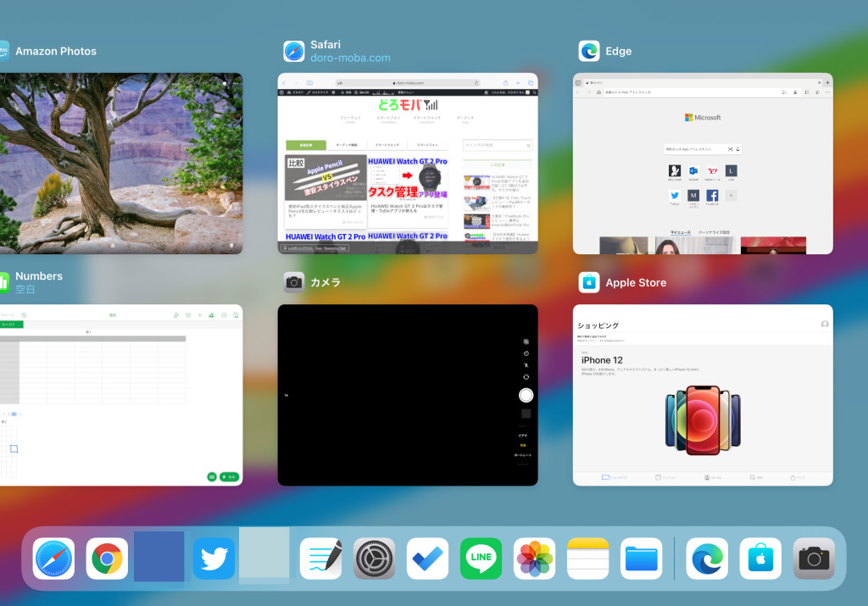Switch to the Numbers spreadsheet card

pyautogui.click(x=121, y=395)
